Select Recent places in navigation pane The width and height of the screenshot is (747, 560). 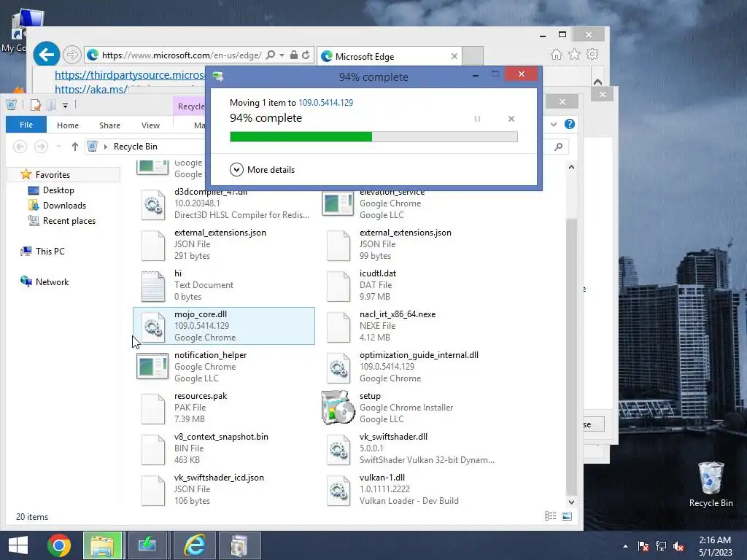(69, 220)
